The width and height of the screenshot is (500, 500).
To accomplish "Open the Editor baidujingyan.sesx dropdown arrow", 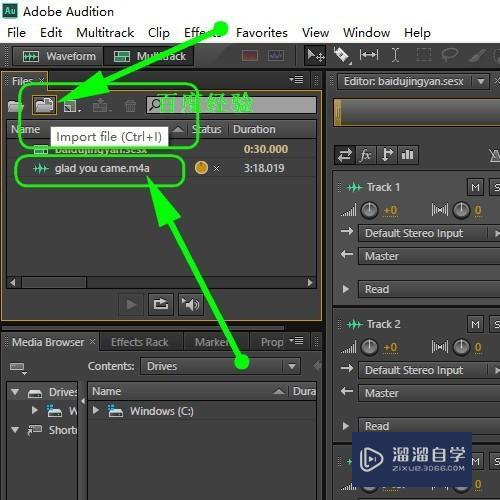I will [481, 81].
